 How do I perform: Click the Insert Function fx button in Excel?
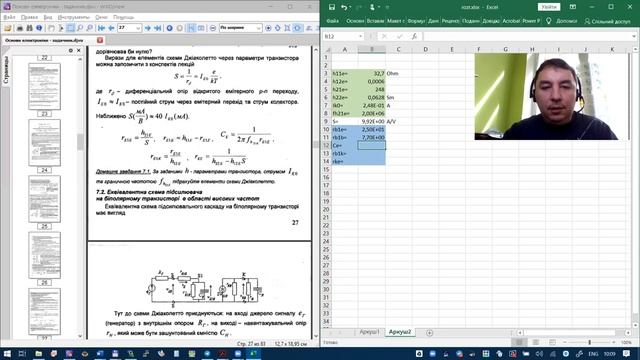click(x=414, y=36)
